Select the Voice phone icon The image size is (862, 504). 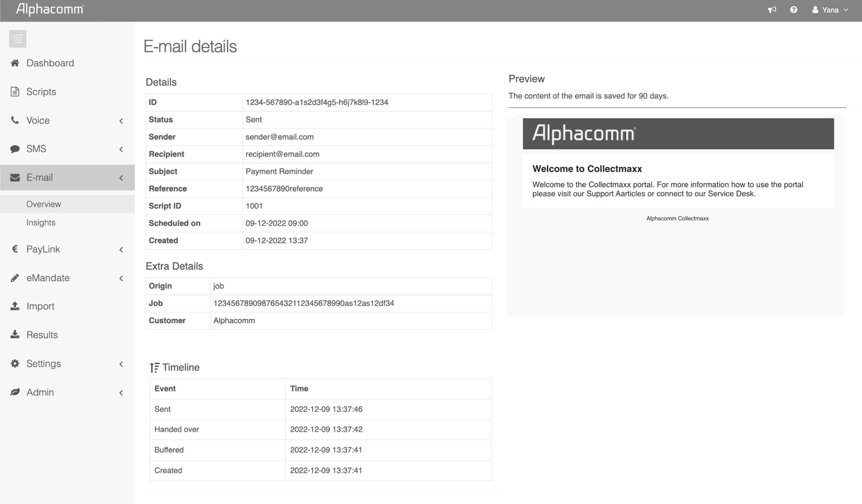pos(15,120)
